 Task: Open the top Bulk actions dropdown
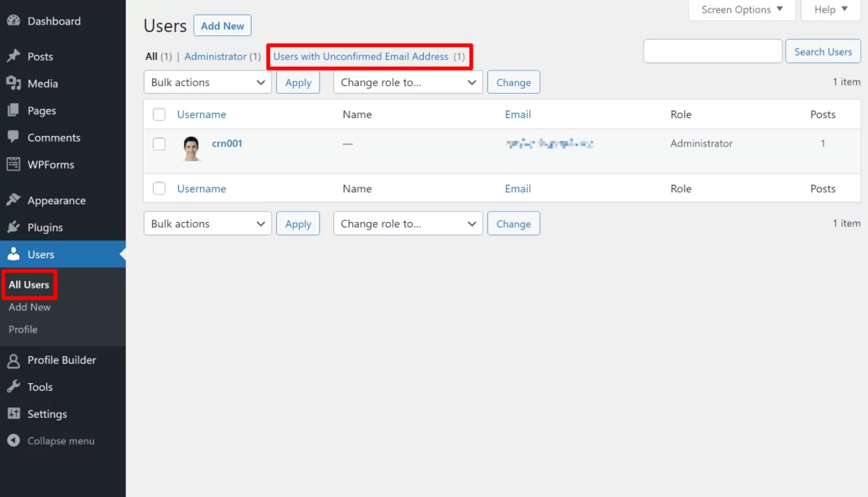point(208,83)
